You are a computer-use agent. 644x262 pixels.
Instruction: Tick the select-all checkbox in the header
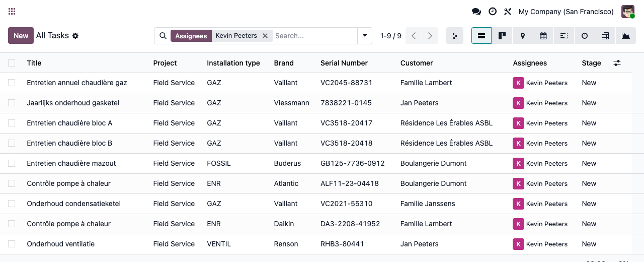12,63
